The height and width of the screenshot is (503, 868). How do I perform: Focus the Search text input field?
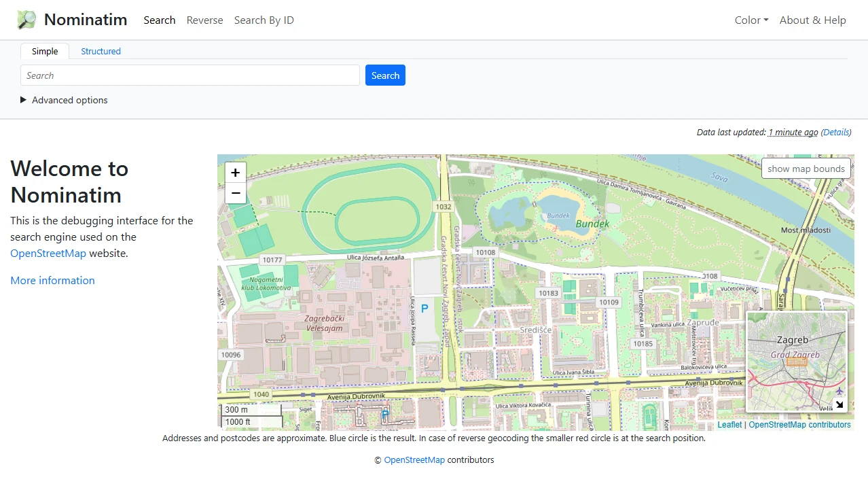click(190, 75)
